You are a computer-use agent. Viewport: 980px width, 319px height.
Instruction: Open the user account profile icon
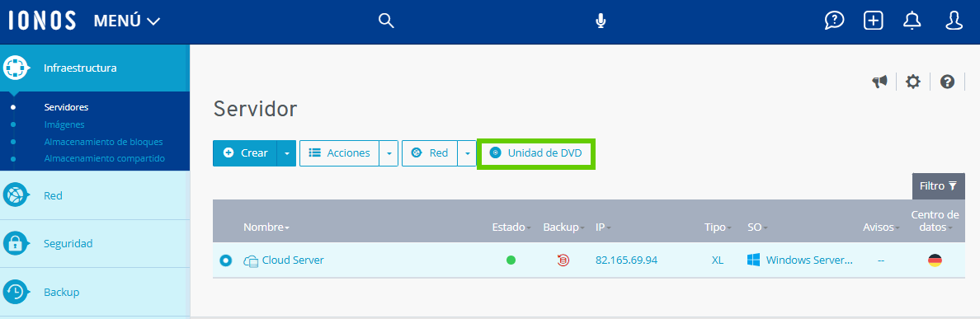954,21
